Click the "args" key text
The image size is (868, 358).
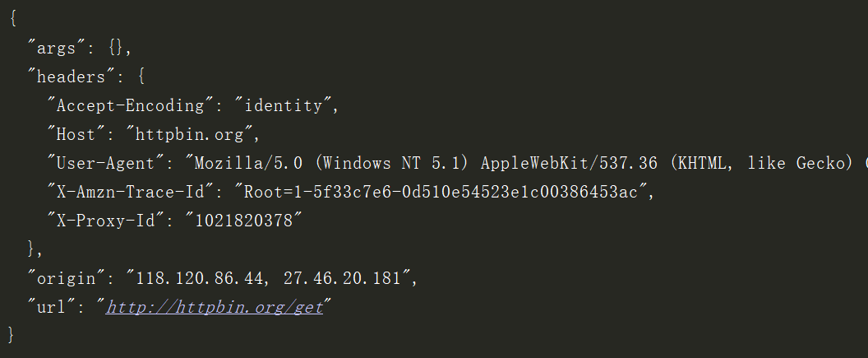coord(55,48)
